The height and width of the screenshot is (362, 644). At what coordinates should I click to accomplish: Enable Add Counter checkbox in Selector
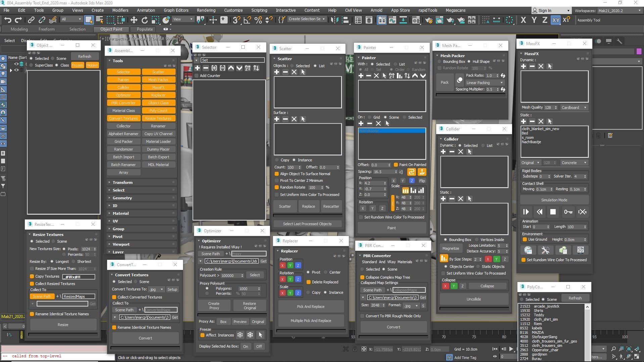tap(197, 76)
